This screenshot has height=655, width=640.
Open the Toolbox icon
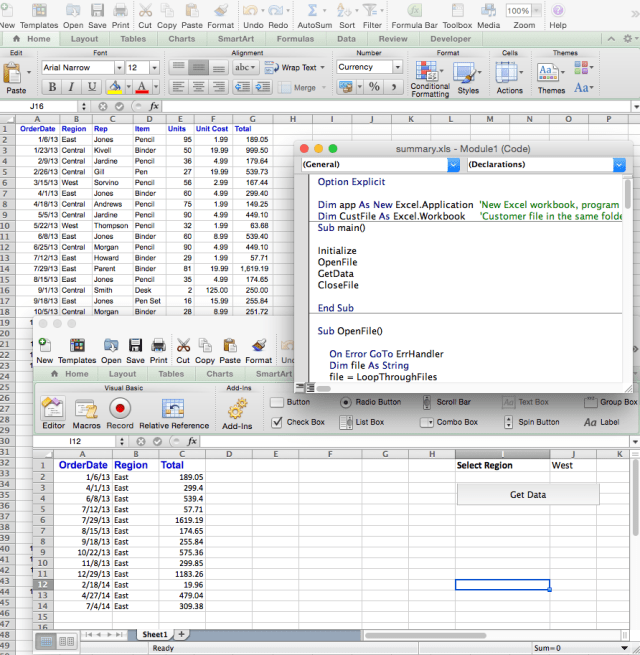point(457,10)
